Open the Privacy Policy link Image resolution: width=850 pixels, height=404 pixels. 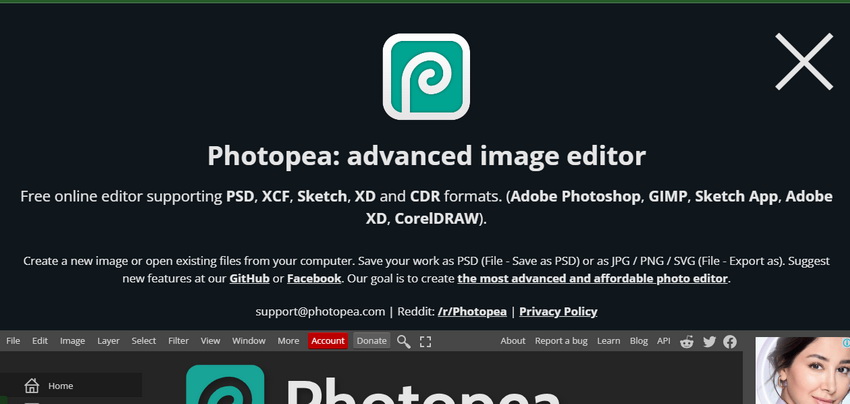(558, 312)
